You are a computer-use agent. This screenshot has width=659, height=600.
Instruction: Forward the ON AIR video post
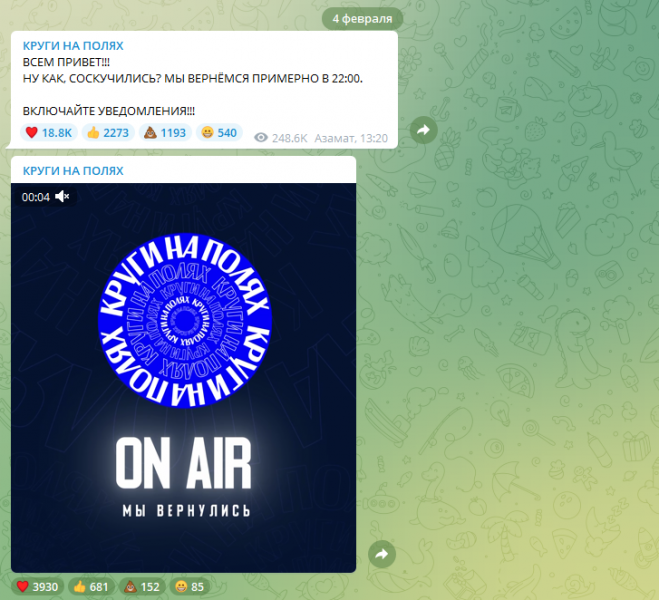coord(382,554)
